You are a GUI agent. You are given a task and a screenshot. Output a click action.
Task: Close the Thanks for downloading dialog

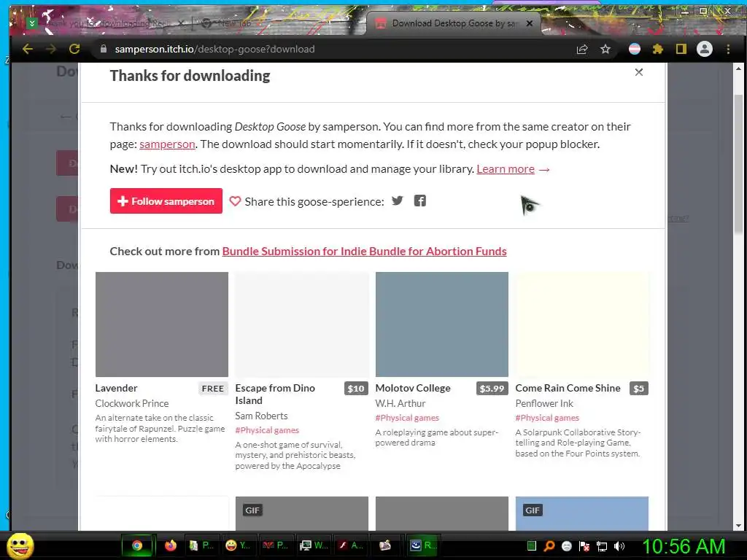(x=639, y=72)
